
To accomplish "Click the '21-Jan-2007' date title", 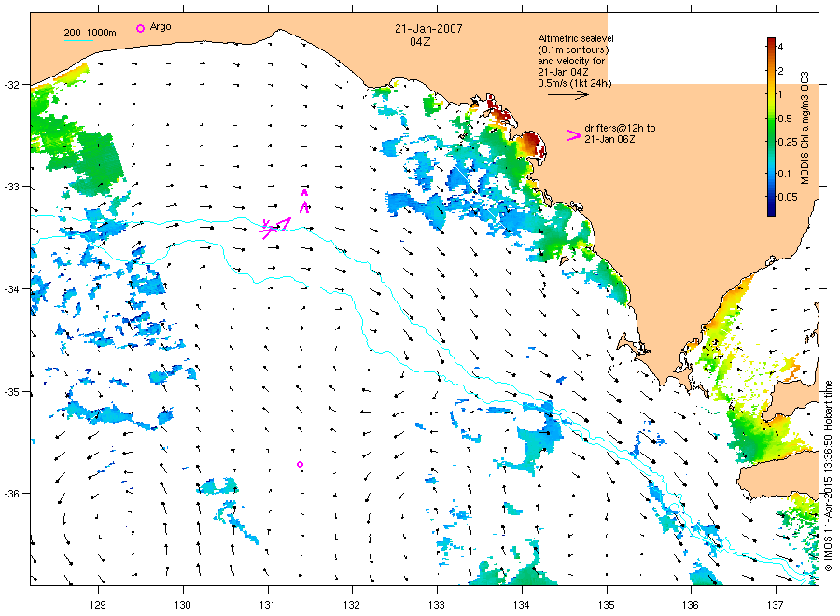I will [428, 29].
